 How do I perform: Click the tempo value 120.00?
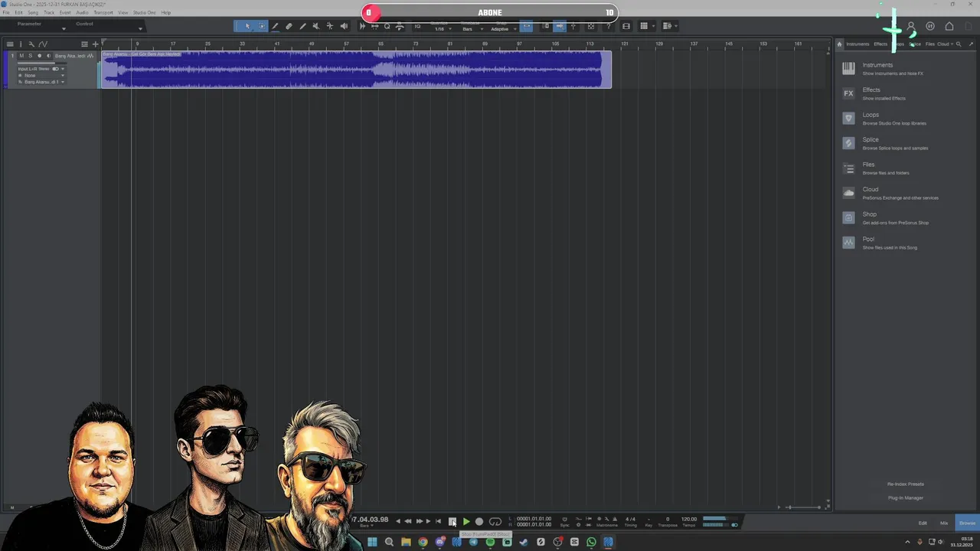pos(689,519)
